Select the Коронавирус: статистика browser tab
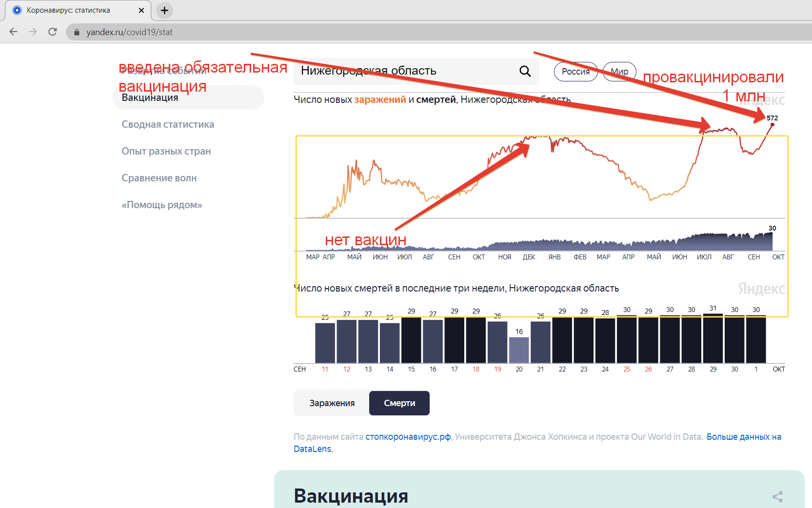The image size is (812, 508). (78, 10)
